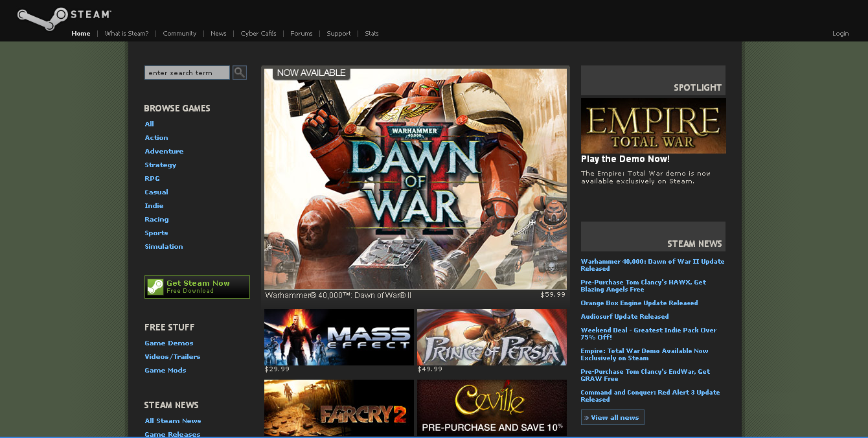Open the Prince of Persia thumbnail
The height and width of the screenshot is (438, 868).
click(492, 337)
